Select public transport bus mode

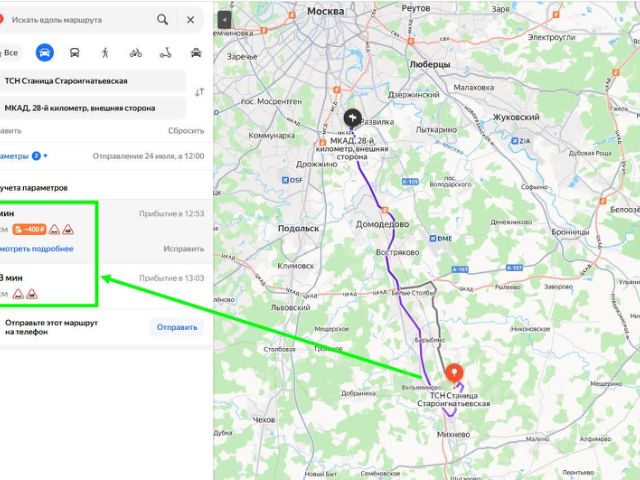75,53
